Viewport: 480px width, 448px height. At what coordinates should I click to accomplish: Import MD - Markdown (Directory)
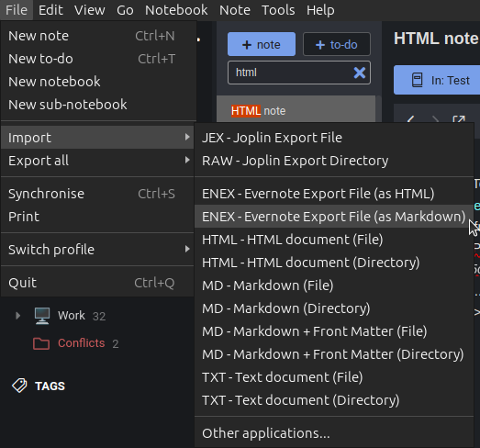[x=334, y=308]
